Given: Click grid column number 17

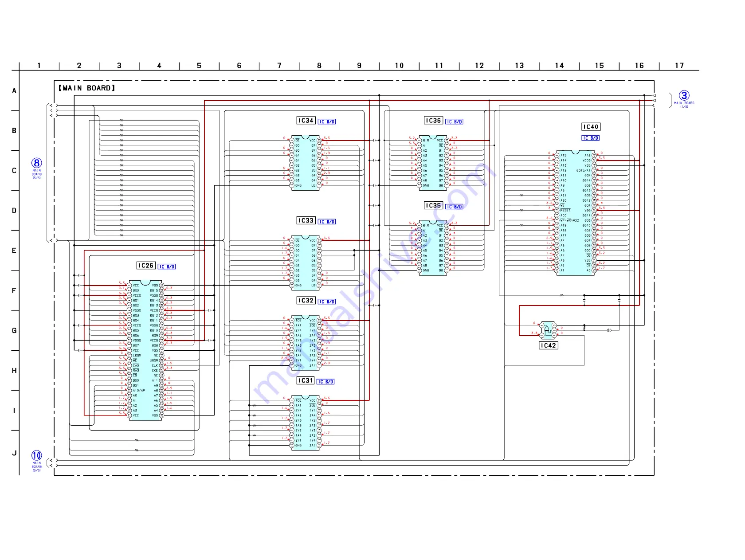Looking at the screenshot, I should pos(679,66).
